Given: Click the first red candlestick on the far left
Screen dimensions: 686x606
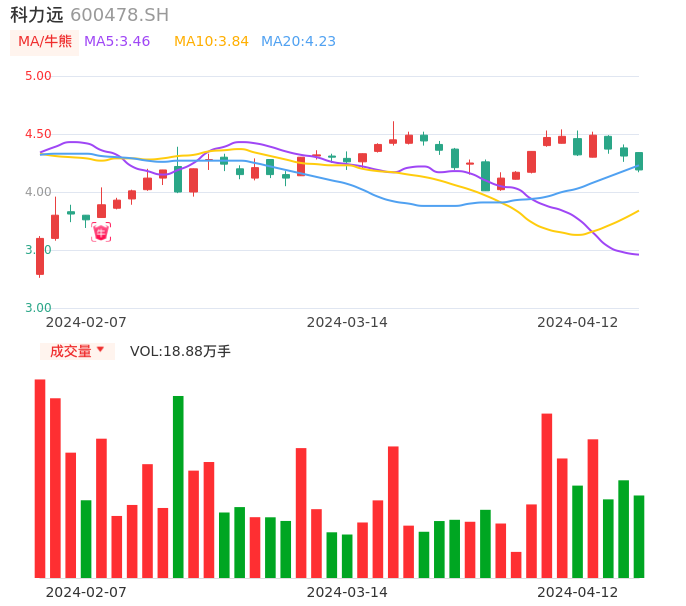Looking at the screenshot, I should (40, 256).
